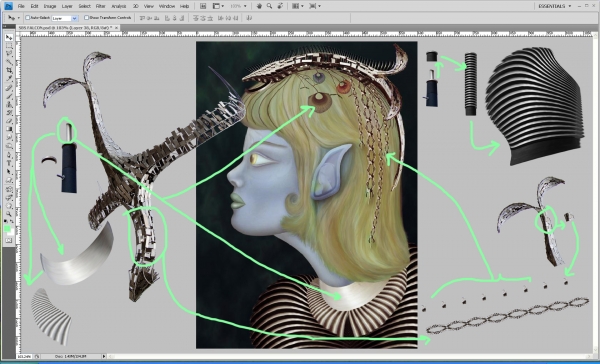Align left edges of layers

click(167, 18)
